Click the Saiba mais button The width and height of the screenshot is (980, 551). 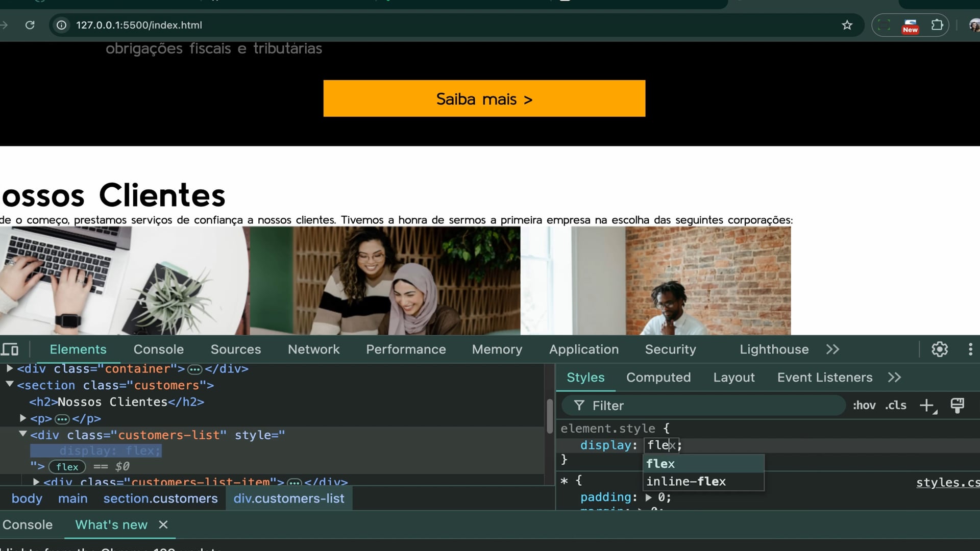pos(484,98)
